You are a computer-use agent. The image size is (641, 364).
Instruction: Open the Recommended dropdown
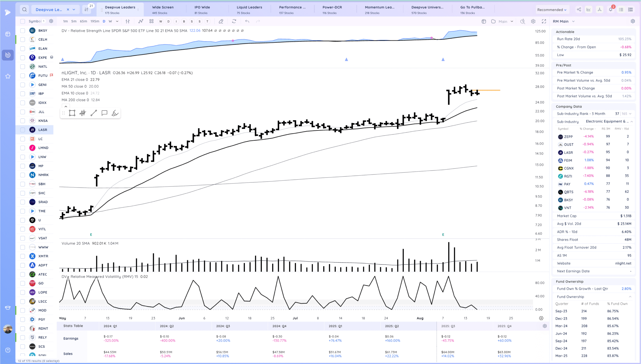[552, 10]
